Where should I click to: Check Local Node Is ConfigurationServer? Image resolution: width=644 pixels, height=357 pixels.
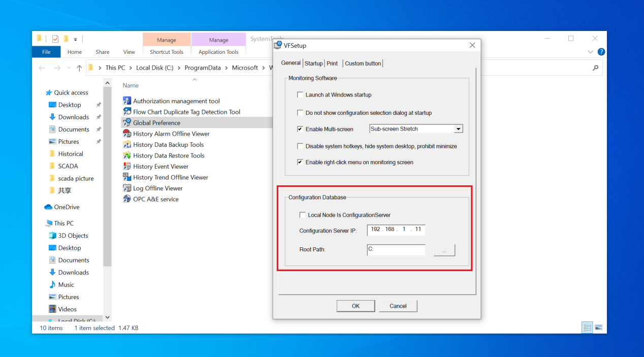click(x=303, y=215)
